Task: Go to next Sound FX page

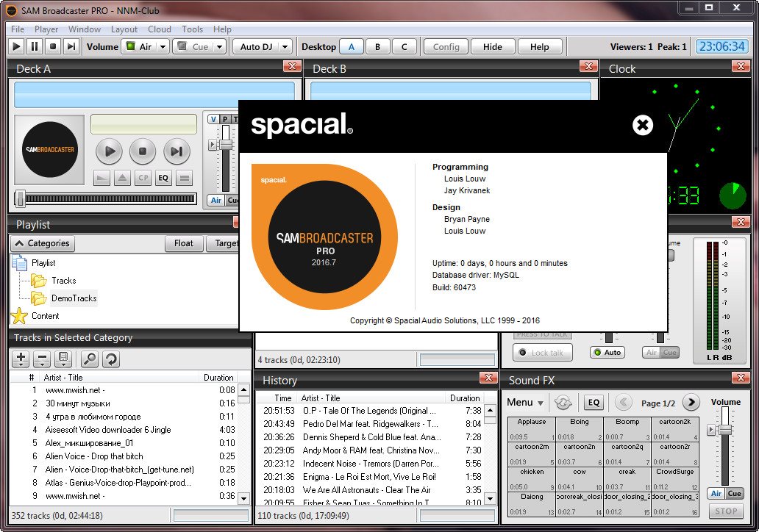Action: pyautogui.click(x=690, y=402)
